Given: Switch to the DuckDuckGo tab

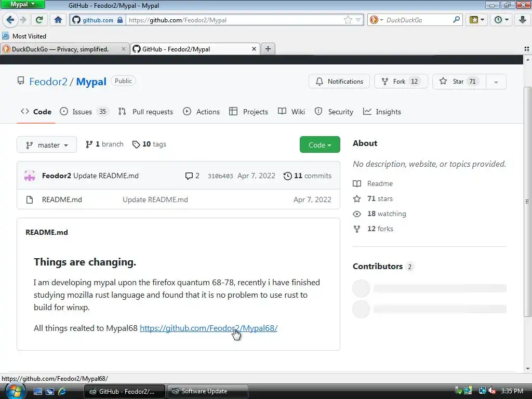Looking at the screenshot, I should click(60, 49).
